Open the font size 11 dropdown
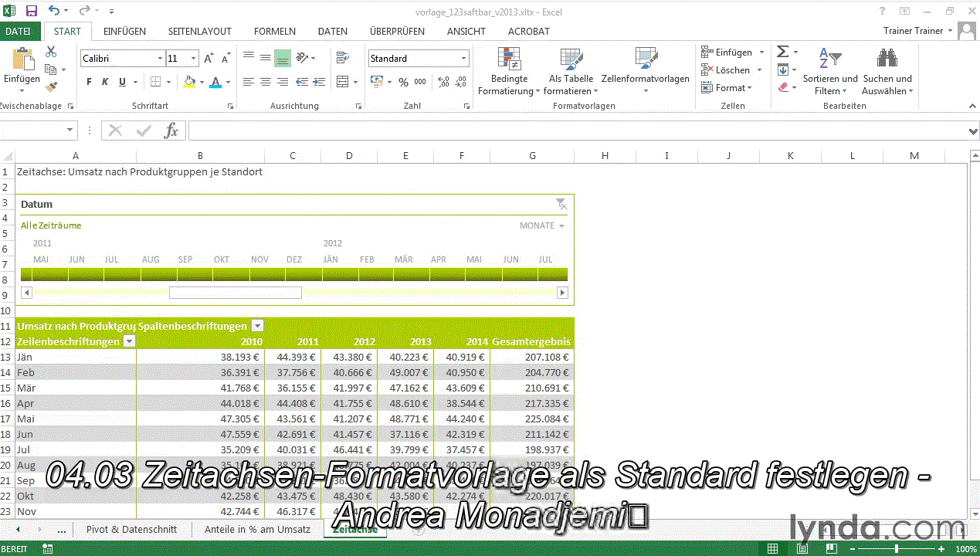The image size is (980, 556). pyautogui.click(x=194, y=59)
